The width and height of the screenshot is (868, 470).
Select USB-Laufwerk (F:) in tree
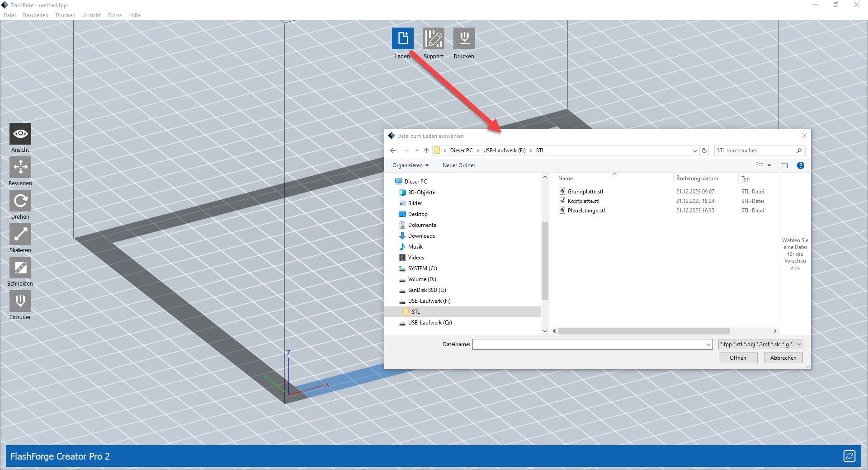[x=429, y=301]
